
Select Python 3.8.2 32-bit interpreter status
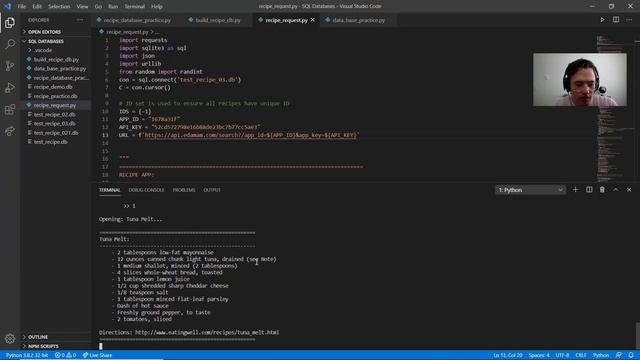pos(27,355)
